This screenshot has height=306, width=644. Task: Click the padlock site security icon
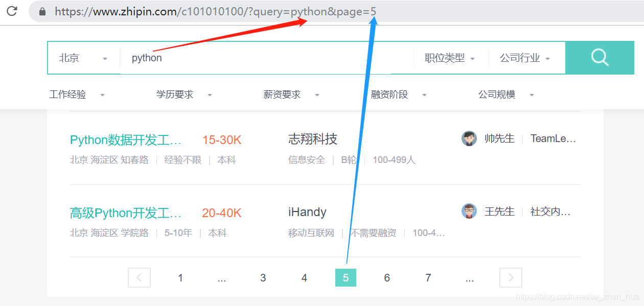tap(42, 11)
